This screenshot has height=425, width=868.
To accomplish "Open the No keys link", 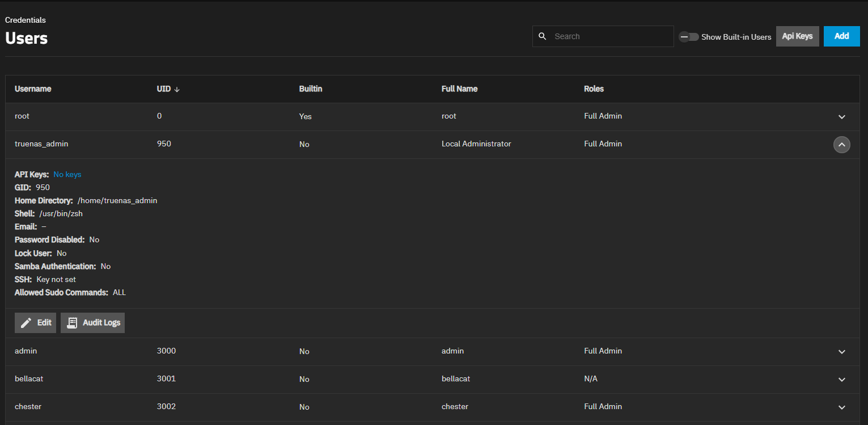I will [x=67, y=175].
